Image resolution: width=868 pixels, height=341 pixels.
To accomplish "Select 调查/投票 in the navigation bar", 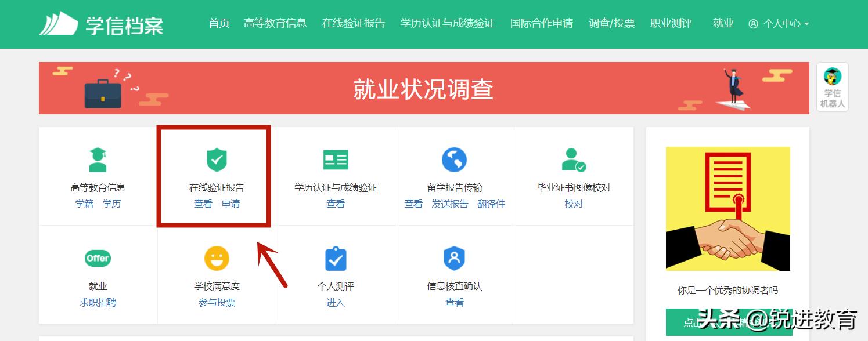I will pos(611,24).
